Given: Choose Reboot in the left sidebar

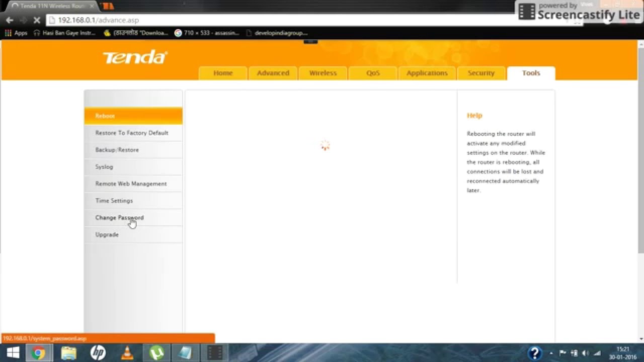Looking at the screenshot, I should 133,116.
